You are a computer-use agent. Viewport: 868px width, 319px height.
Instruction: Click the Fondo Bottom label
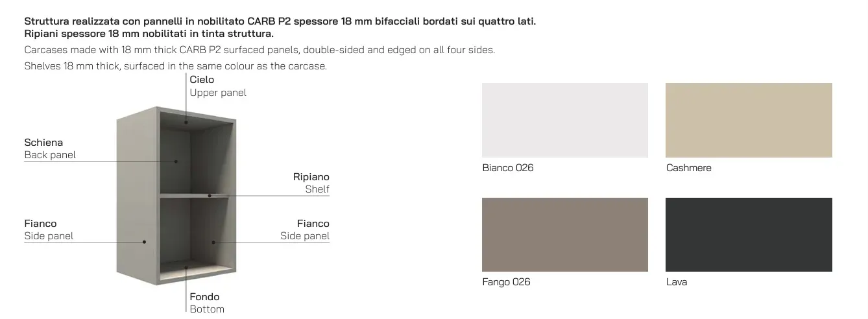click(x=207, y=303)
